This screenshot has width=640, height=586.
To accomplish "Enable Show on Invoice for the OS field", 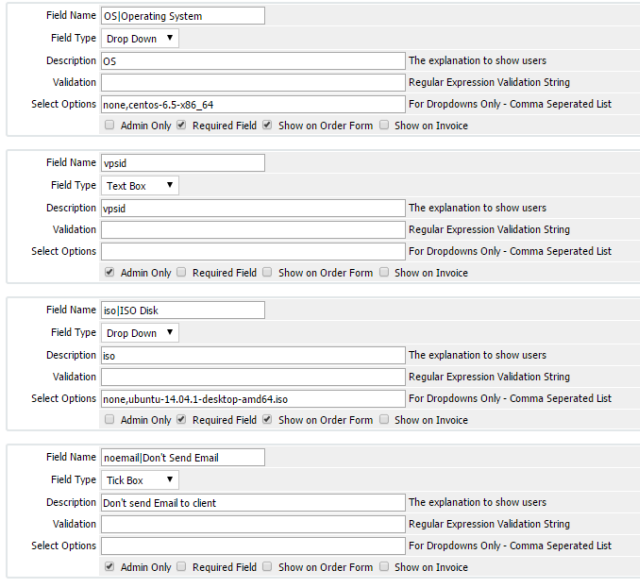I will click(x=384, y=126).
